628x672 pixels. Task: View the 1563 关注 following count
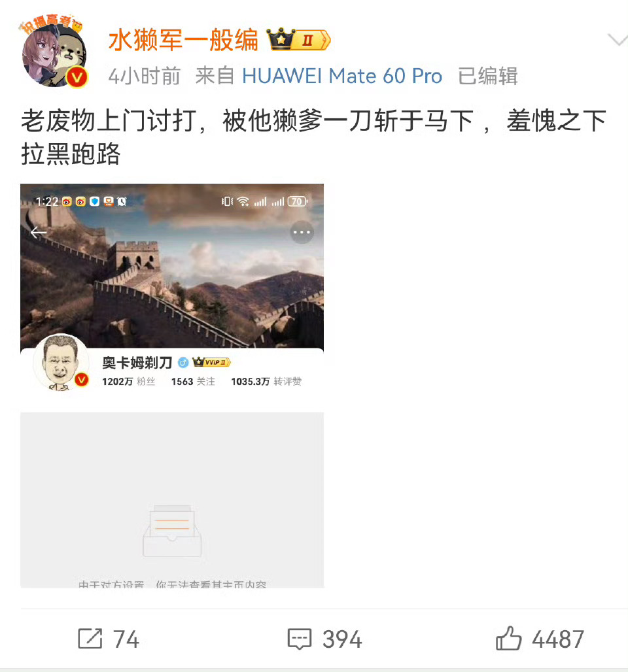click(193, 381)
